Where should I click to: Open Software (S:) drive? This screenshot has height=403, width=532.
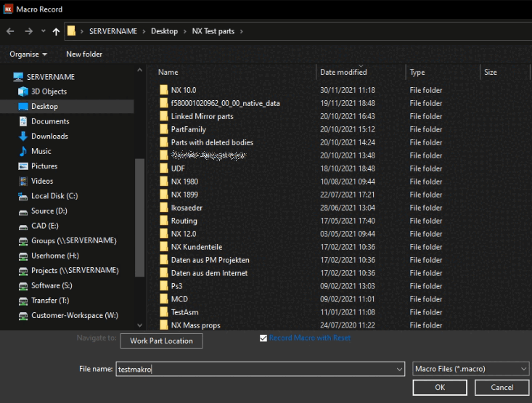pyautogui.click(x=45, y=285)
